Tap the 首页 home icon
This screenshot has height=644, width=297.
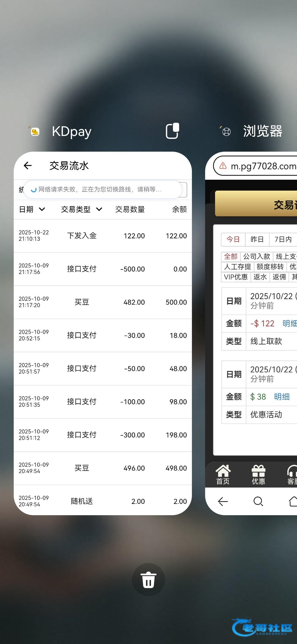223,474
